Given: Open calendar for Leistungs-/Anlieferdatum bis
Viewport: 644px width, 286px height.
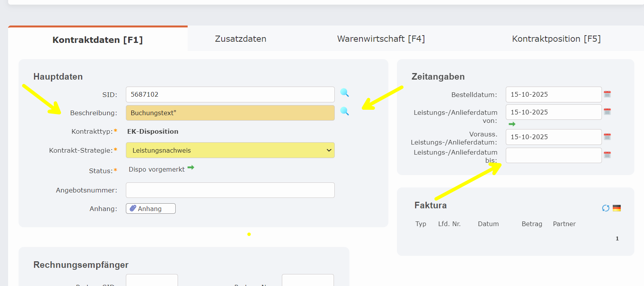Looking at the screenshot, I should point(607,155).
